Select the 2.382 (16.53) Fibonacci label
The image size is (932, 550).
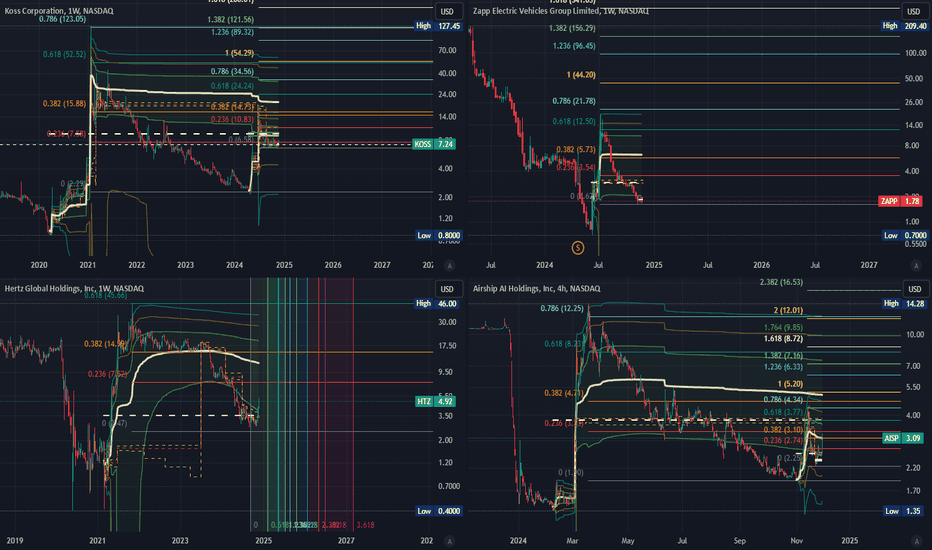[782, 282]
